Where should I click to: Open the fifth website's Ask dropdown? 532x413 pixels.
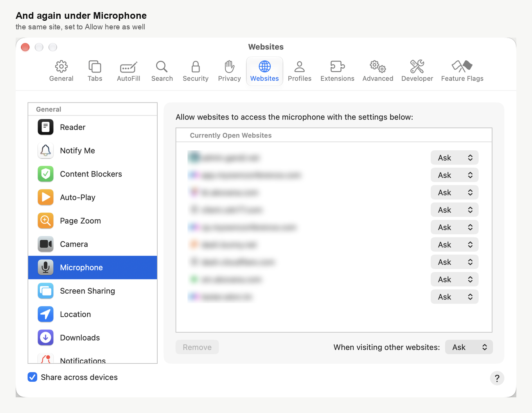click(455, 227)
